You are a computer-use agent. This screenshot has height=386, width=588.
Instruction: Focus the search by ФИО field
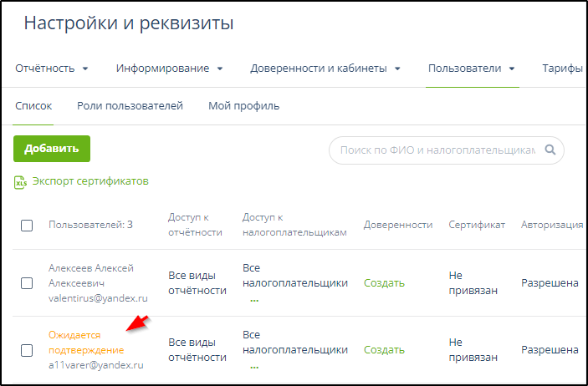click(x=435, y=150)
